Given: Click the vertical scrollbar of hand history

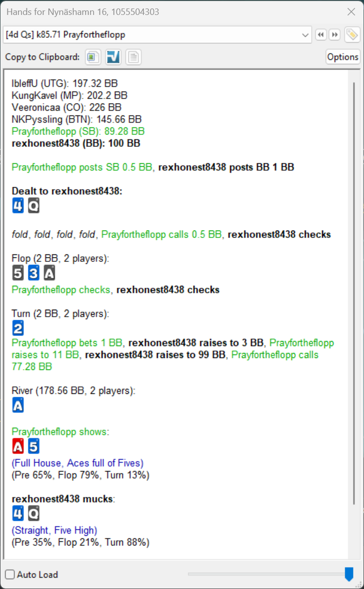Looking at the screenshot, I should click(354, 294).
